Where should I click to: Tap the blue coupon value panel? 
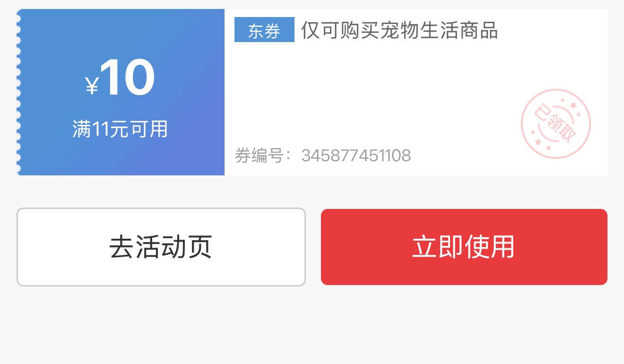[121, 92]
